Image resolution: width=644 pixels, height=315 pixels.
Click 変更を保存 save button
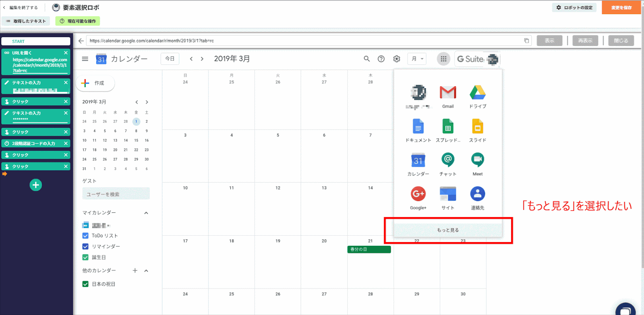pos(621,8)
